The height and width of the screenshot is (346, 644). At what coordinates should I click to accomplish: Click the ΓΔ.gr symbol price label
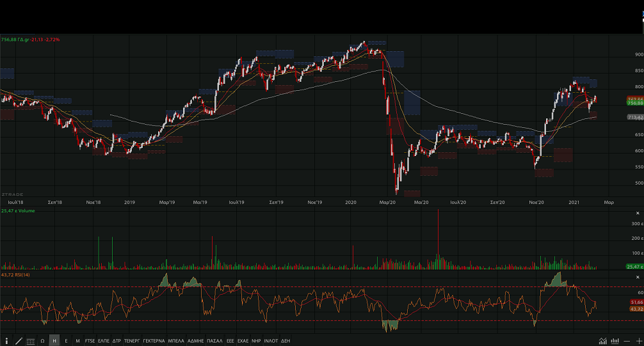pyautogui.click(x=31, y=40)
